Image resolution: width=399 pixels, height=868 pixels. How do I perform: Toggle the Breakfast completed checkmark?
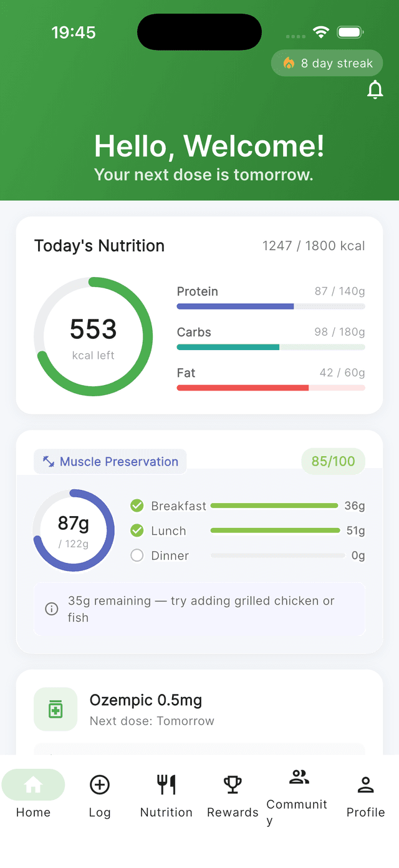coord(137,505)
